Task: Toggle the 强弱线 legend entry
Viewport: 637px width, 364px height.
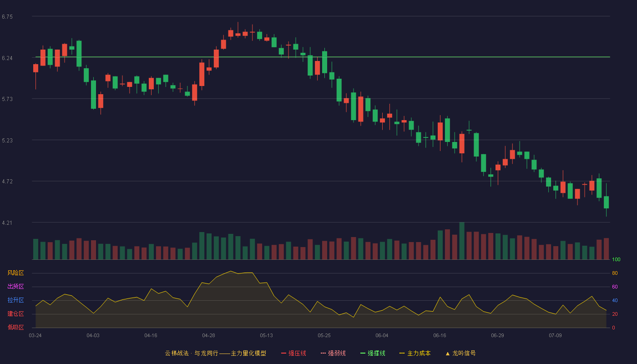Action: 333,353
